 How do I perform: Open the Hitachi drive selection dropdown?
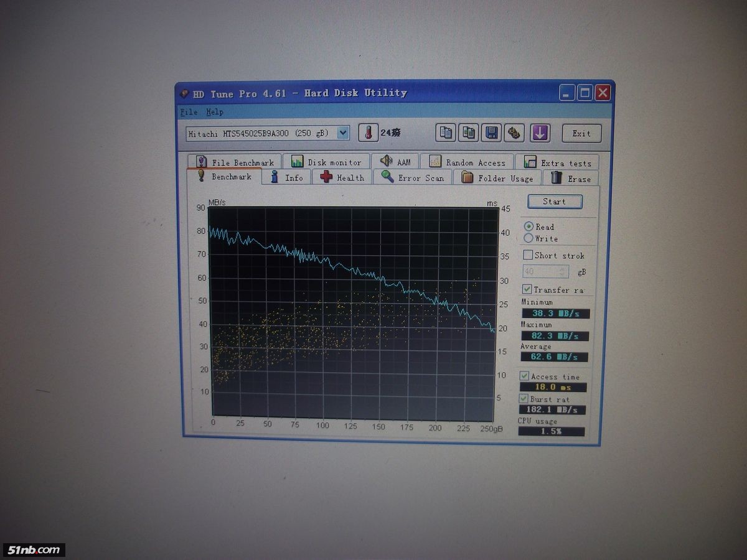tap(342, 133)
